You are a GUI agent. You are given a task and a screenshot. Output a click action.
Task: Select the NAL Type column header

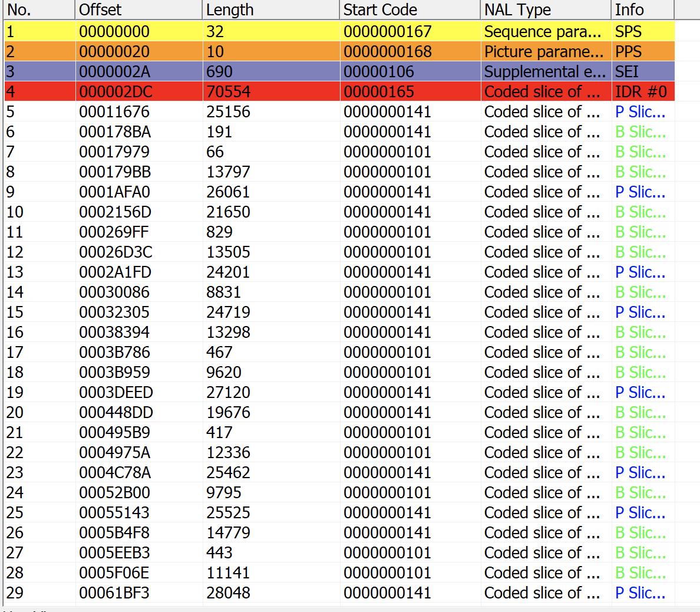coord(546,10)
